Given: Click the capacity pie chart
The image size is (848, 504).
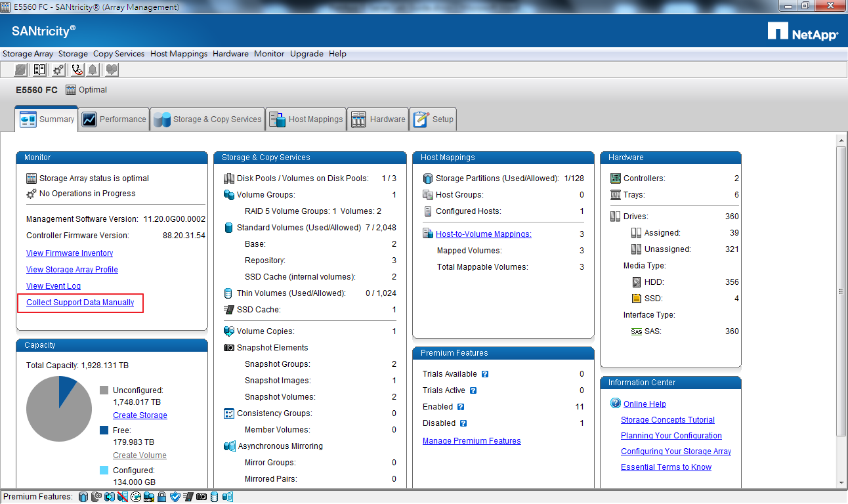Looking at the screenshot, I should pos(59,409).
